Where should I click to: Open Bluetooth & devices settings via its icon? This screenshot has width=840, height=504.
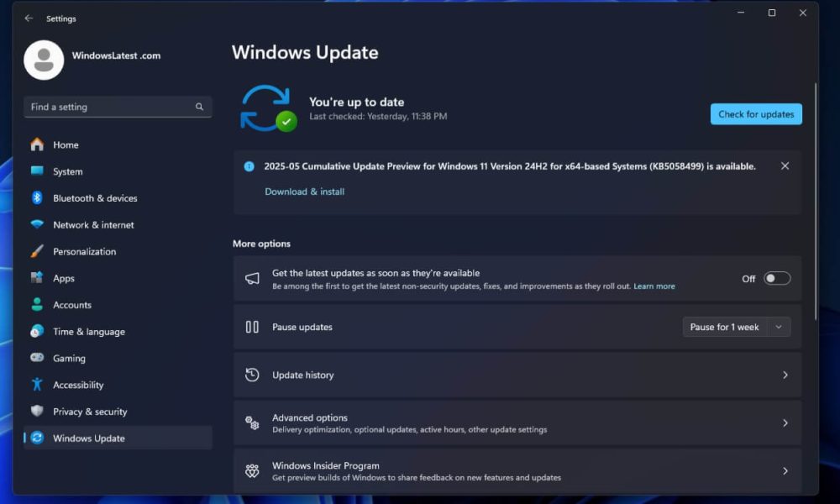pyautogui.click(x=38, y=197)
